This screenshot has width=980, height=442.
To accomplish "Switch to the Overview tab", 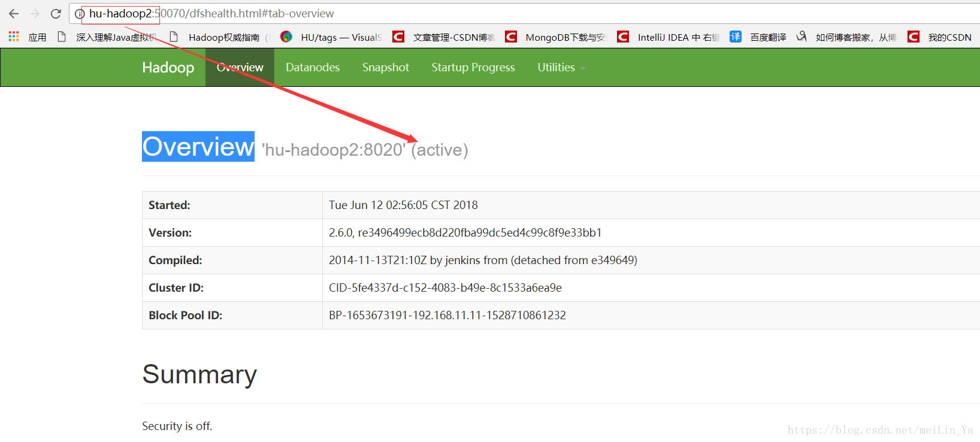I will [240, 67].
